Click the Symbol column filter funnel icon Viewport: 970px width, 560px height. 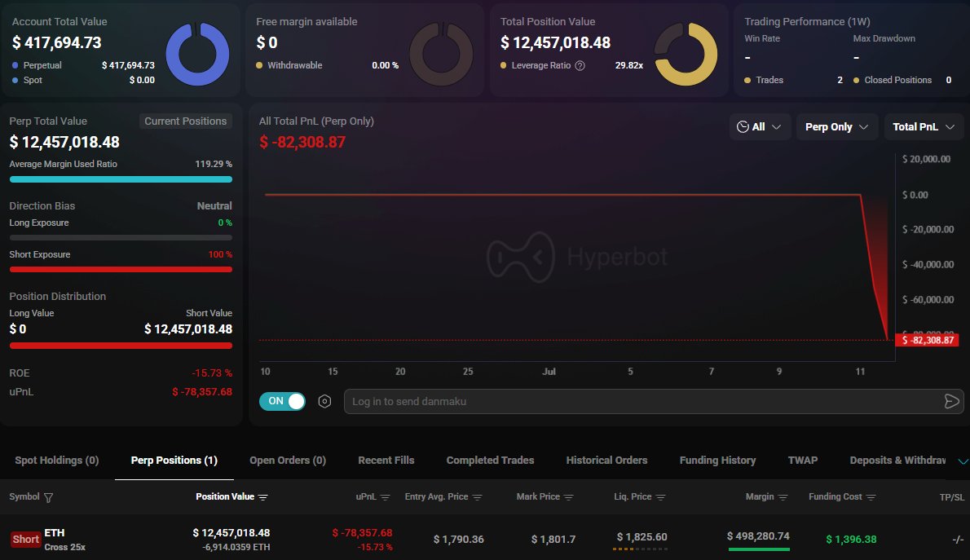[x=48, y=497]
